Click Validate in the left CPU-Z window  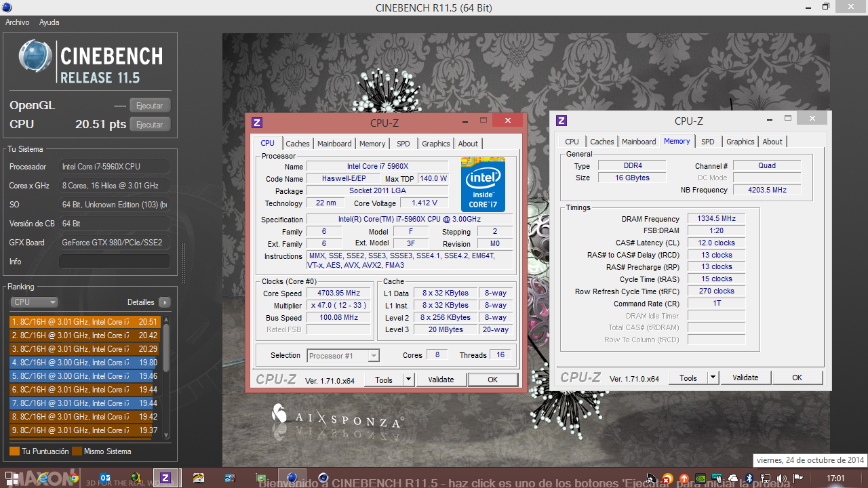441,380
